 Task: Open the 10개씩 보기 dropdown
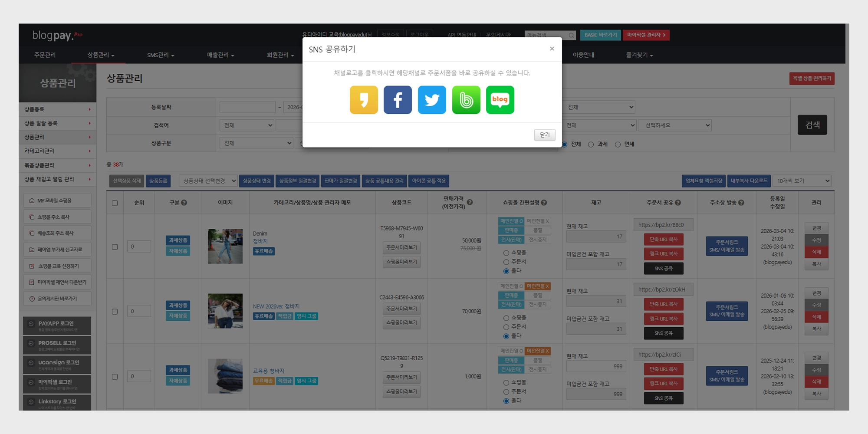click(x=802, y=181)
